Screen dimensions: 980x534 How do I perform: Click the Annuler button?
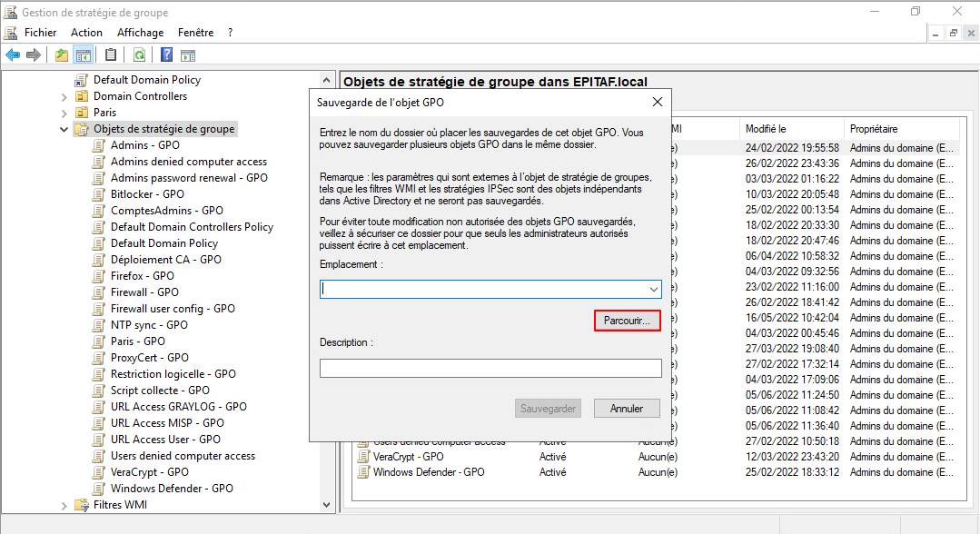pyautogui.click(x=627, y=409)
